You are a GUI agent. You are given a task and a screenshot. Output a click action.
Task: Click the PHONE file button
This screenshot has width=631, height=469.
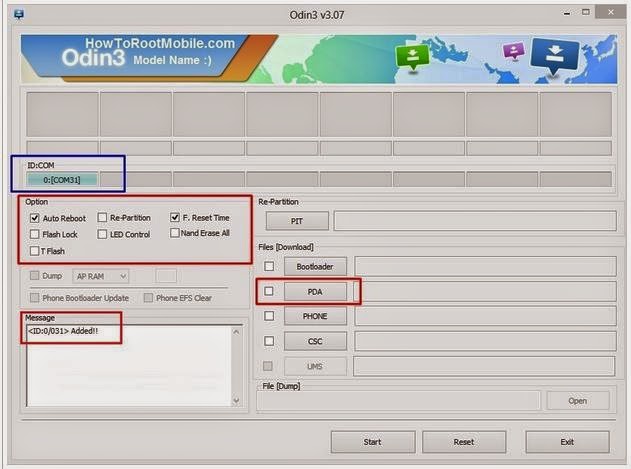(x=315, y=316)
